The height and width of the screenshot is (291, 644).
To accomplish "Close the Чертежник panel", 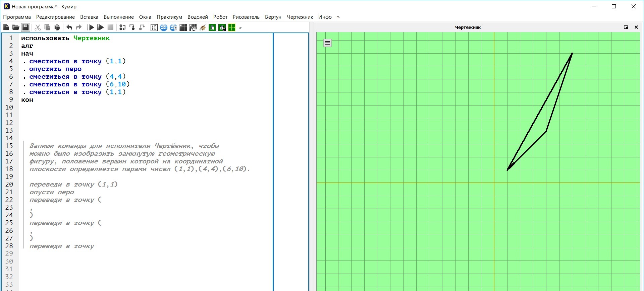I will (636, 27).
